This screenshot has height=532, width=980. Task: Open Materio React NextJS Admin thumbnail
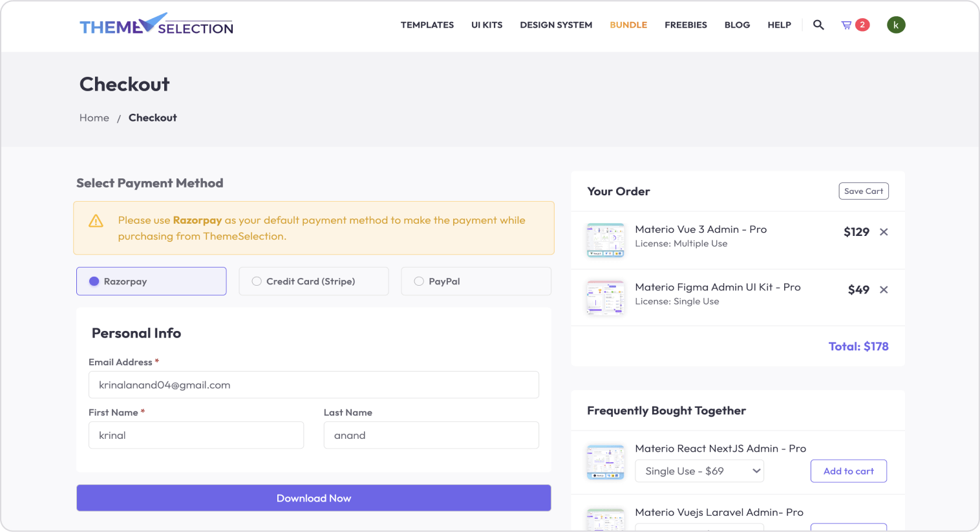[605, 462]
